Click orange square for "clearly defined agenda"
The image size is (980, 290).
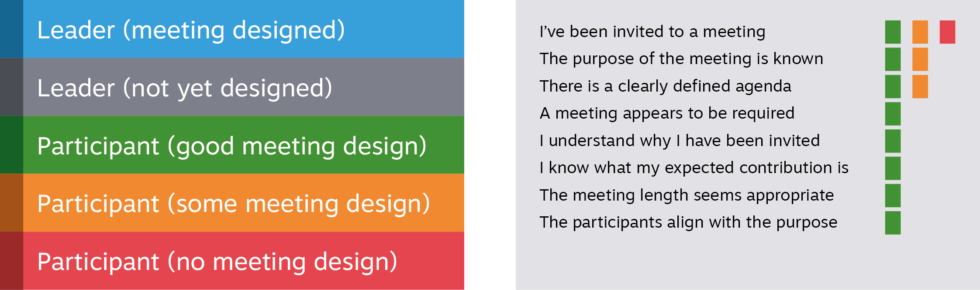(x=920, y=86)
